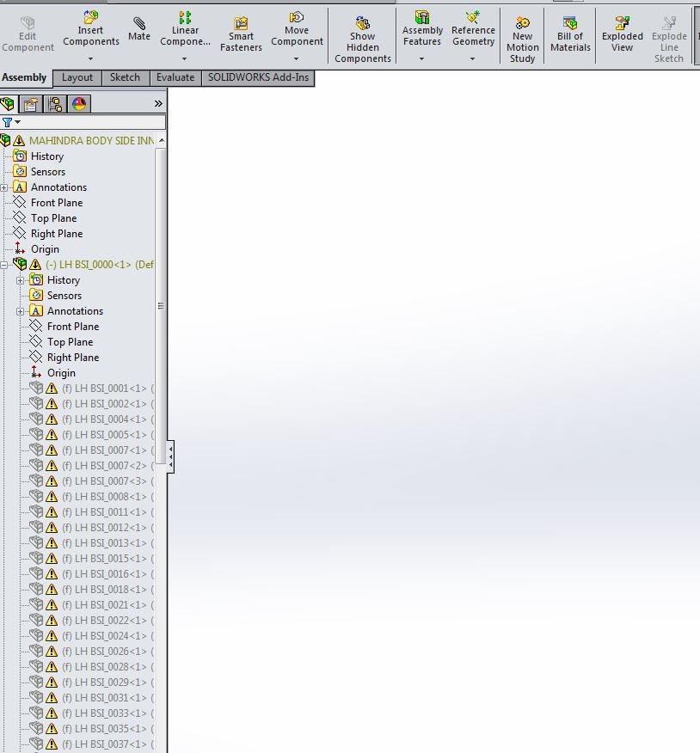Click the panel collapse handle
The height and width of the screenshot is (753, 700).
pyautogui.click(x=170, y=456)
